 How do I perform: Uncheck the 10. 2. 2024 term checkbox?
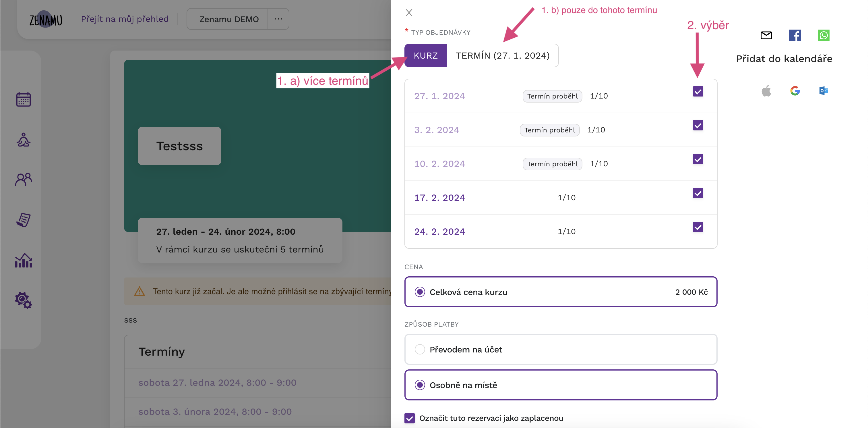(698, 159)
